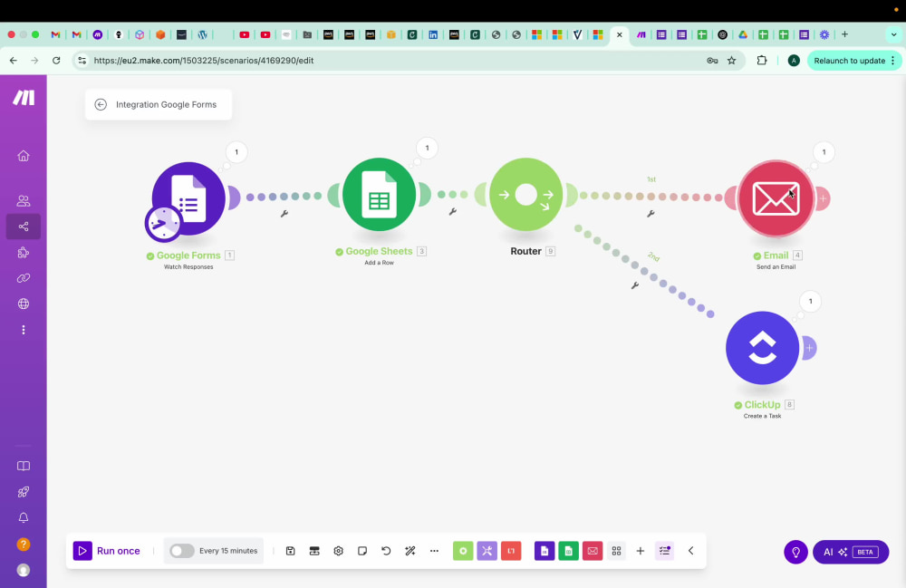Open What's new rocket icon in sidebar
This screenshot has height=588, width=906.
click(x=24, y=492)
